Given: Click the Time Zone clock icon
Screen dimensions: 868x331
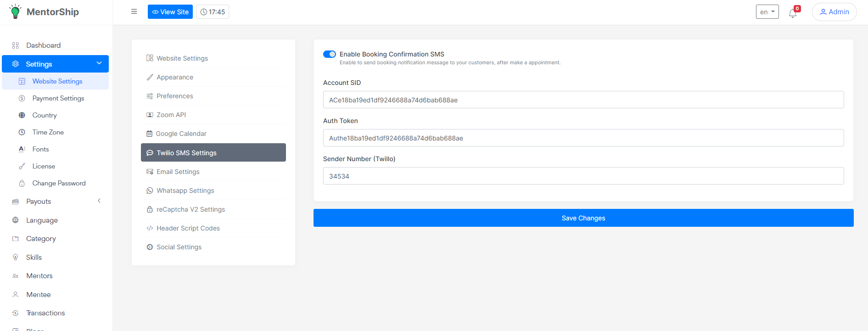Looking at the screenshot, I should [x=22, y=132].
